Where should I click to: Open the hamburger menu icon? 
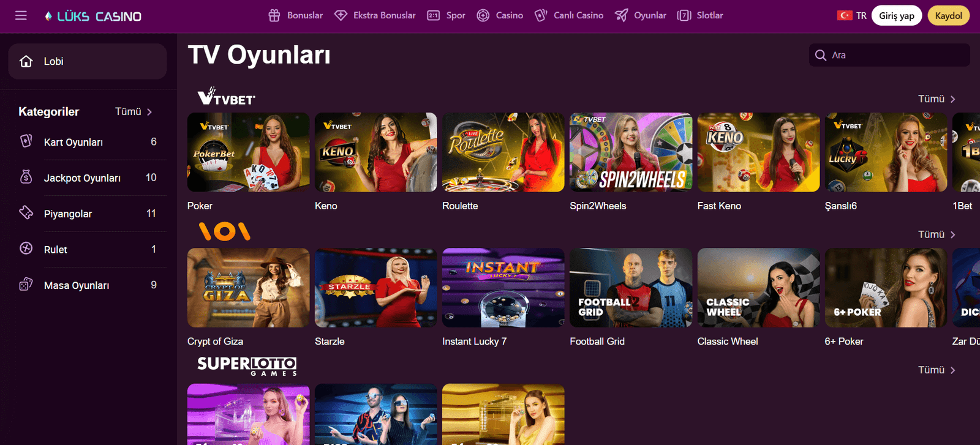[21, 16]
